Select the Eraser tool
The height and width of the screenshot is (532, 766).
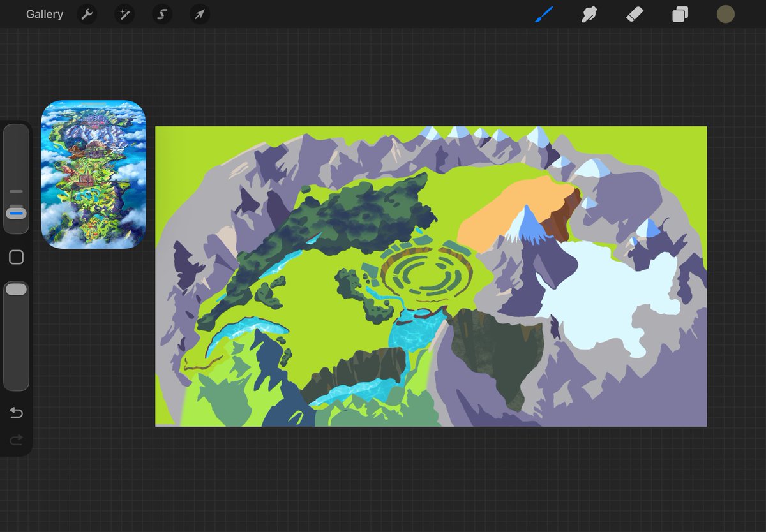coord(635,14)
